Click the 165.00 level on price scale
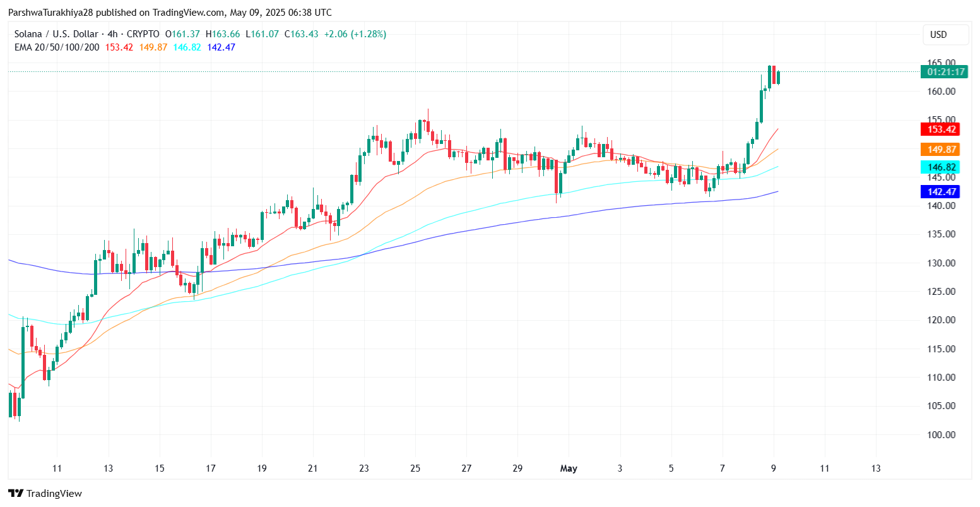The image size is (980, 507). (941, 63)
